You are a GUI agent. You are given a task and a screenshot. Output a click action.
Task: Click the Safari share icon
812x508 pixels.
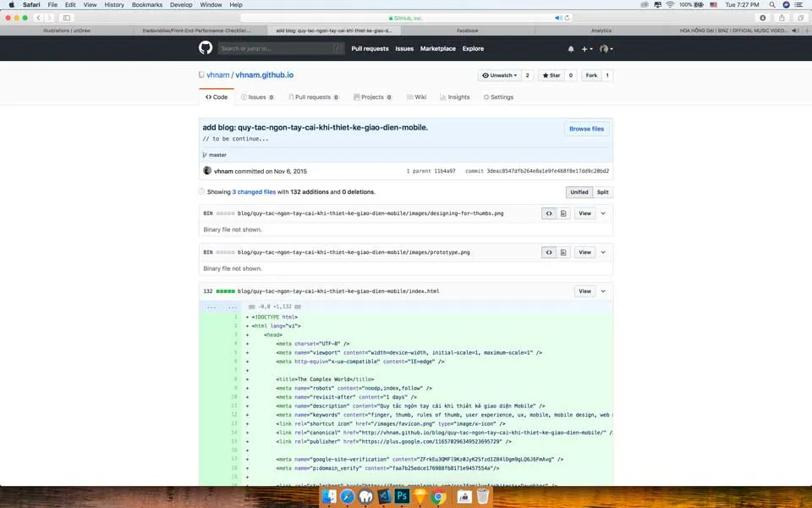781,18
